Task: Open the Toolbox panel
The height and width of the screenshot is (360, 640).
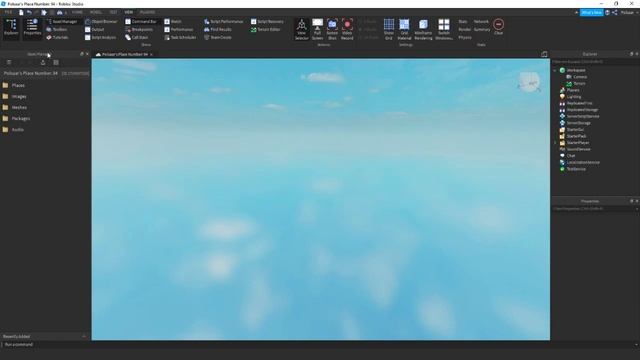Action: pos(57,29)
